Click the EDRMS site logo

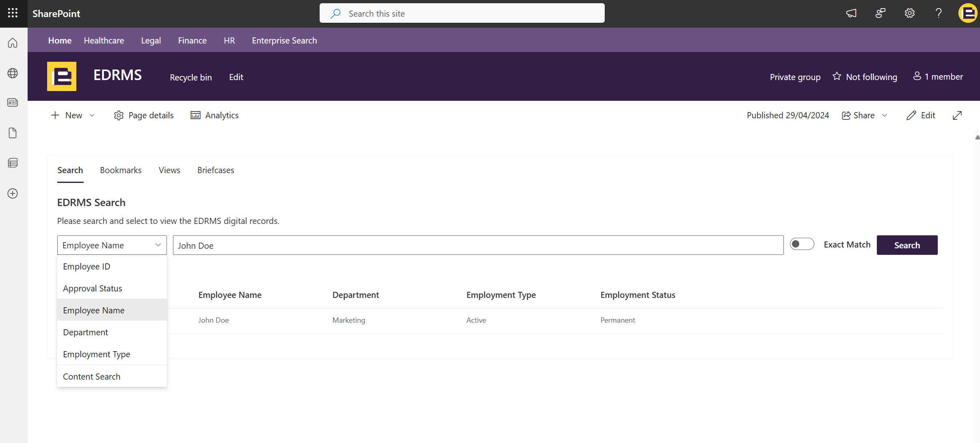click(62, 76)
